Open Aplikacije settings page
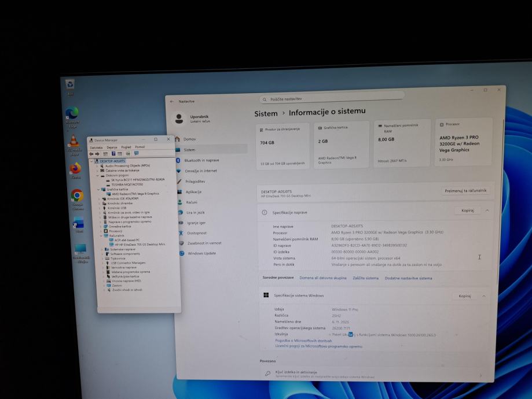The height and width of the screenshot is (399, 532). pos(193,192)
